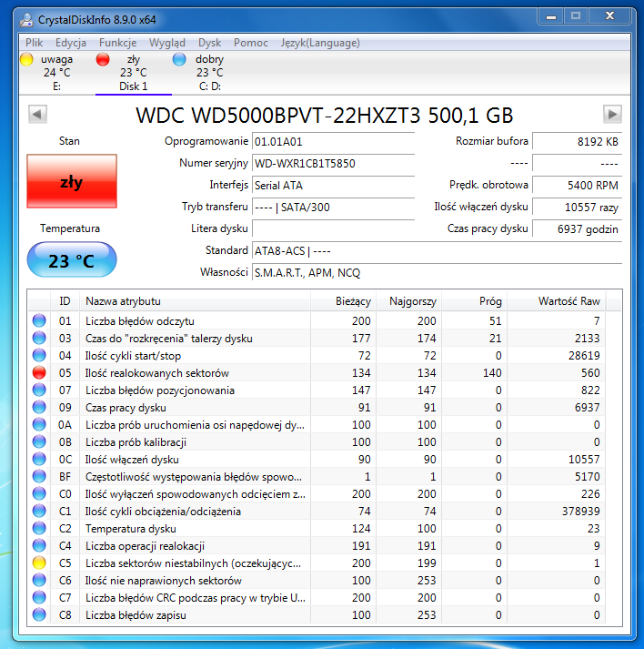Open the Funkcje menu
This screenshot has height=649, width=644.
click(x=118, y=43)
